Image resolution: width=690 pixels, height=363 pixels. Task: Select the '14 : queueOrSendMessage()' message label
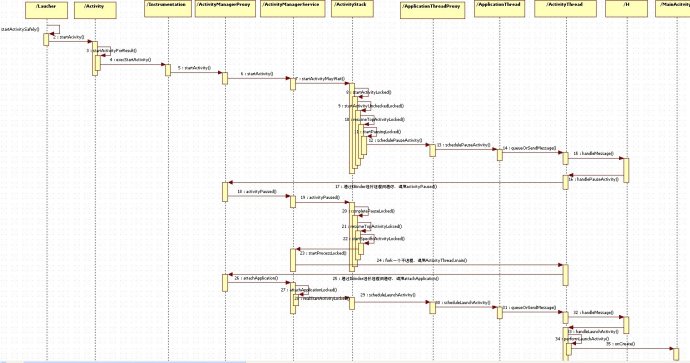(529, 148)
